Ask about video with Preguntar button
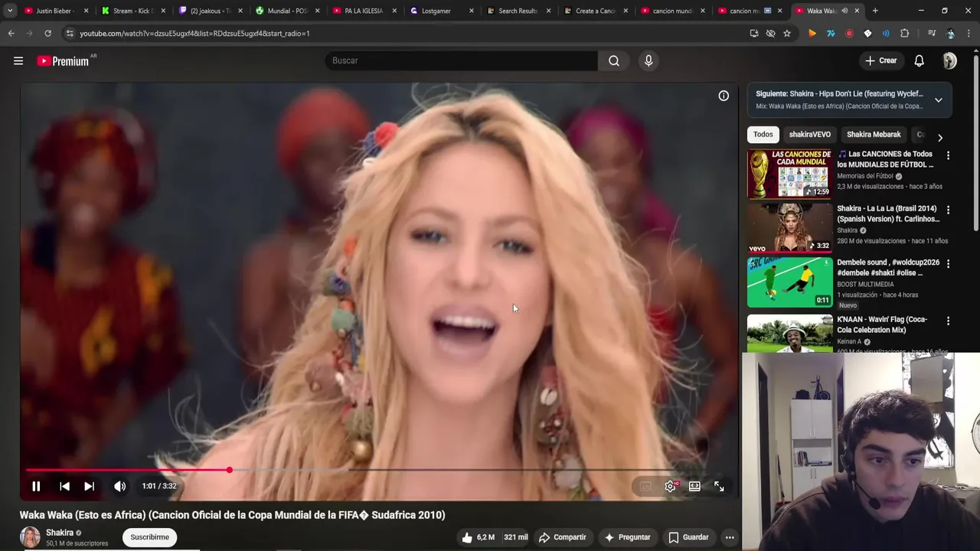The width and height of the screenshot is (980, 551). (x=627, y=537)
